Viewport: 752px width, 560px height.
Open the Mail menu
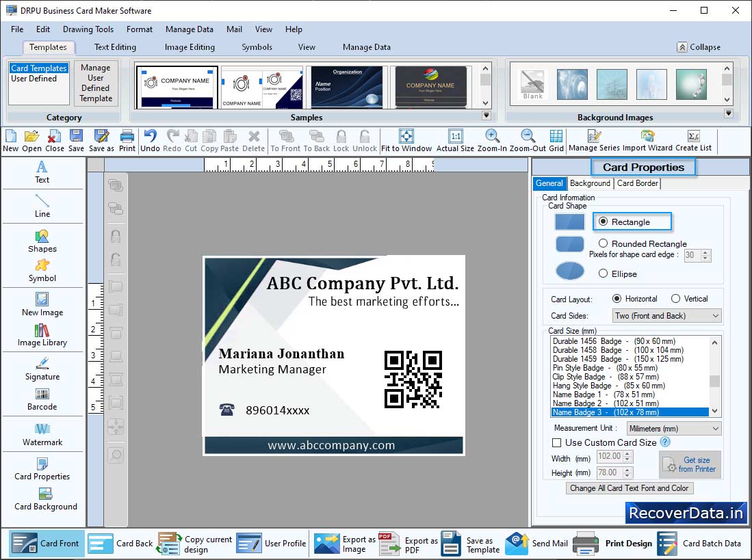click(234, 29)
